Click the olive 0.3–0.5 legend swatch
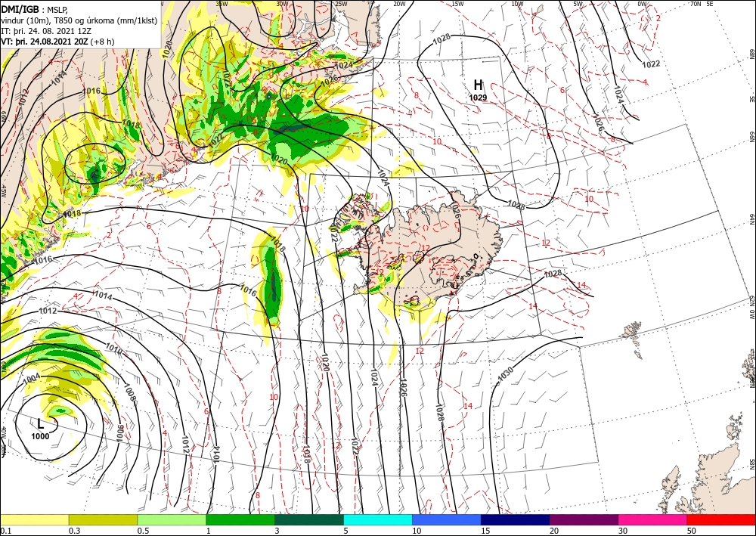This screenshot has width=756, height=536. (103, 519)
